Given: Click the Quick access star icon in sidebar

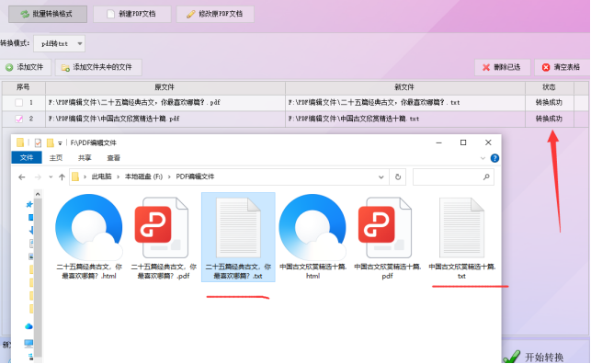Looking at the screenshot, I should pyautogui.click(x=29, y=205).
